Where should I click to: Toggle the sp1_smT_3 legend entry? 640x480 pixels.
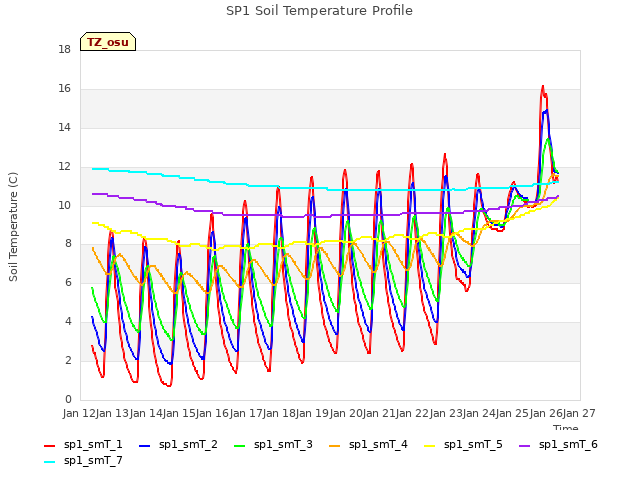(x=273, y=444)
